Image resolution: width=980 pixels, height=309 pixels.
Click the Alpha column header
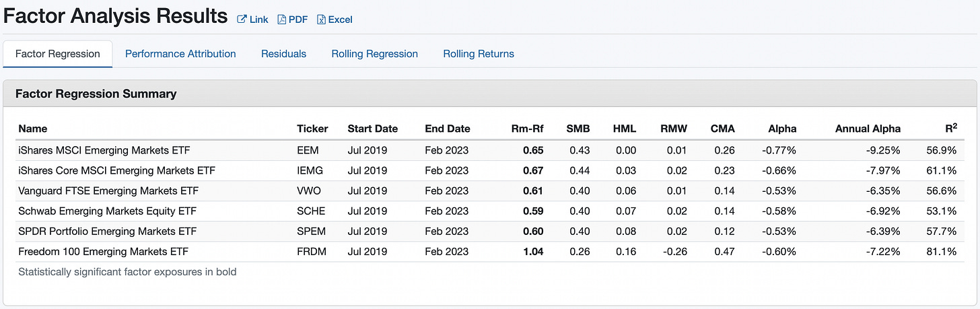click(782, 129)
